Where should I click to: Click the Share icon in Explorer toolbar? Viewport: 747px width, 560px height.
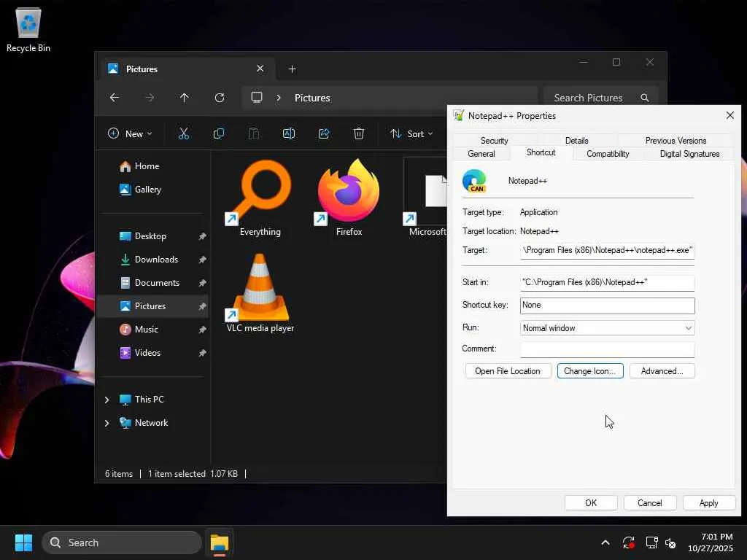[324, 134]
